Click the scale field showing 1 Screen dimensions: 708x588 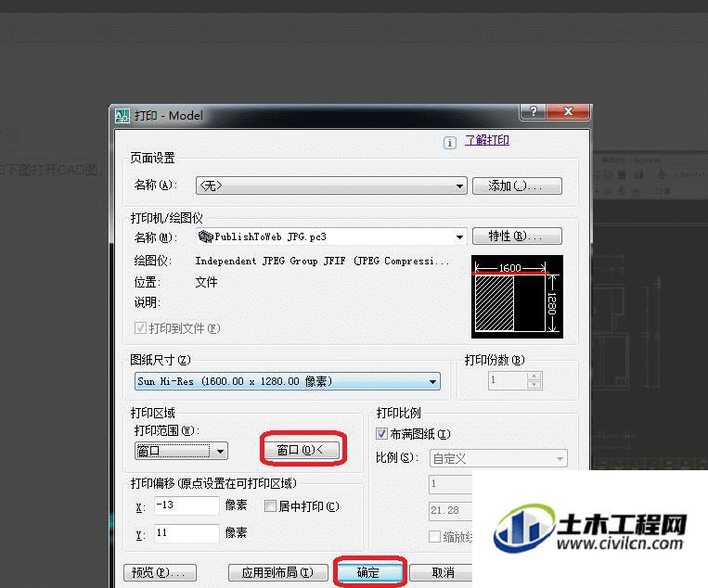click(x=451, y=484)
